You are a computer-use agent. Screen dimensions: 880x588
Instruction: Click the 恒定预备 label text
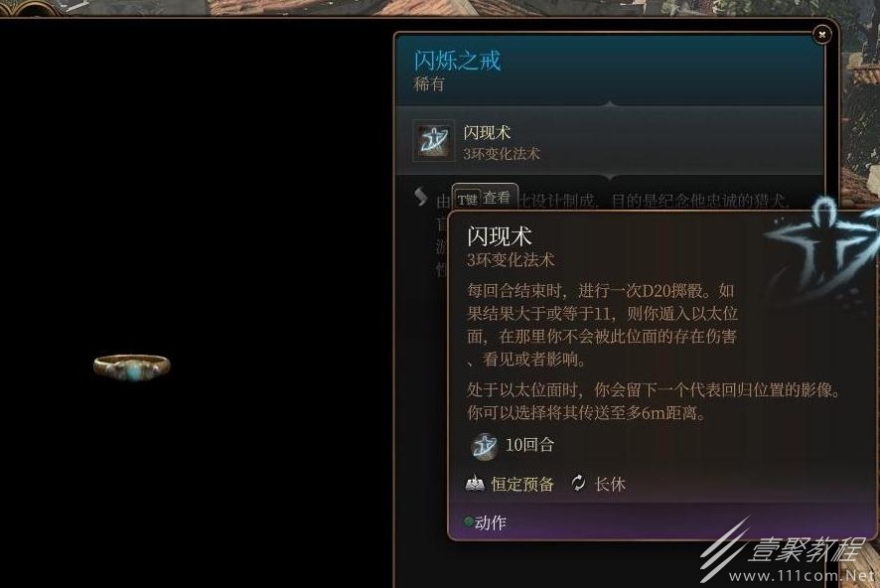click(x=522, y=484)
